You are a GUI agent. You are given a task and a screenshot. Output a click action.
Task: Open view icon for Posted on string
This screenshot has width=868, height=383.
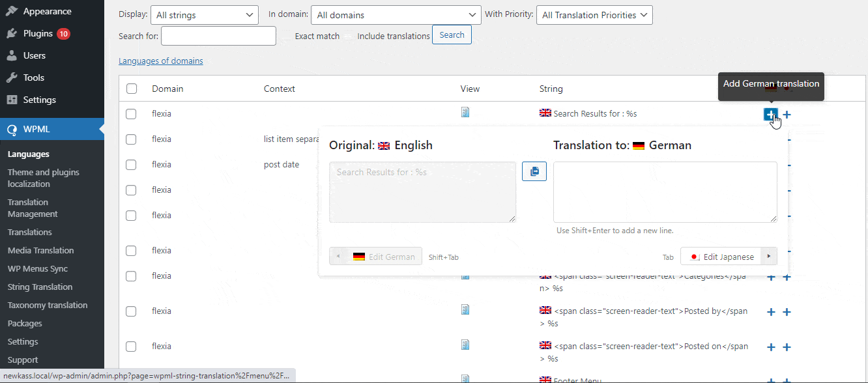[465, 344]
